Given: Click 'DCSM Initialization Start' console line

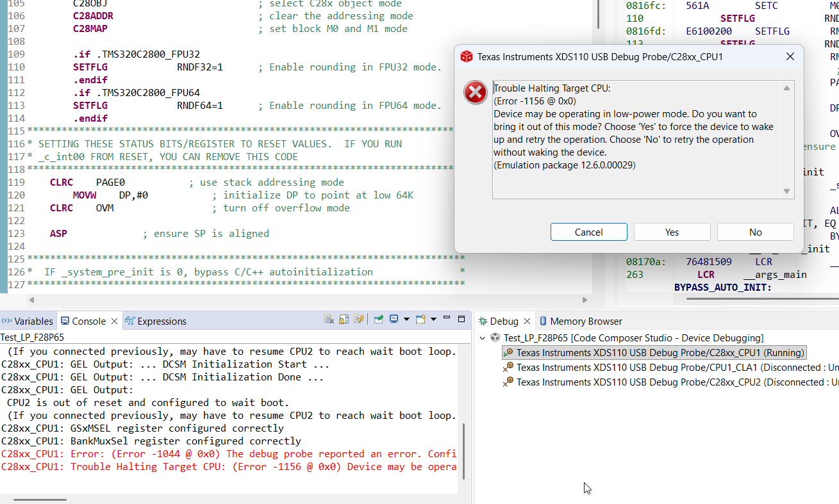Looking at the screenshot, I should click(x=165, y=364).
